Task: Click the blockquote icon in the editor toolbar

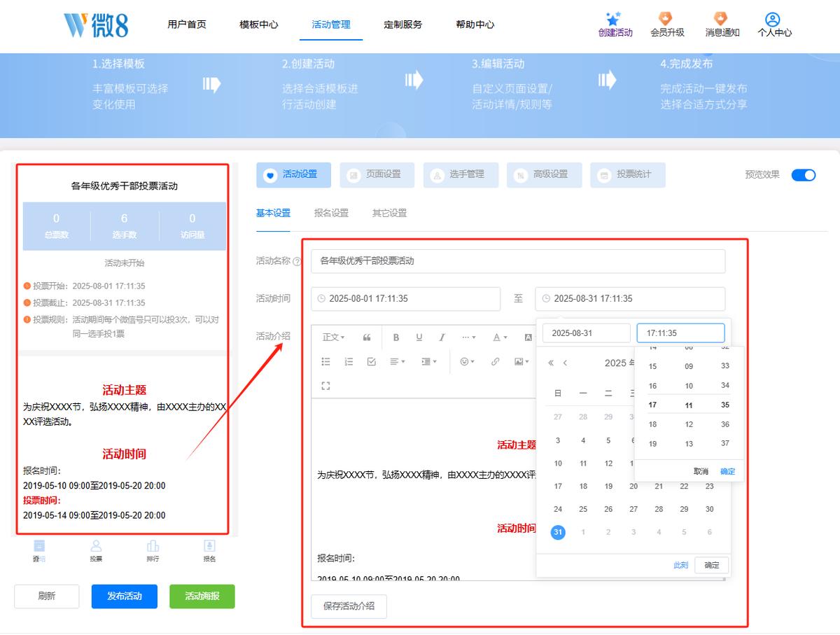Action: [367, 337]
